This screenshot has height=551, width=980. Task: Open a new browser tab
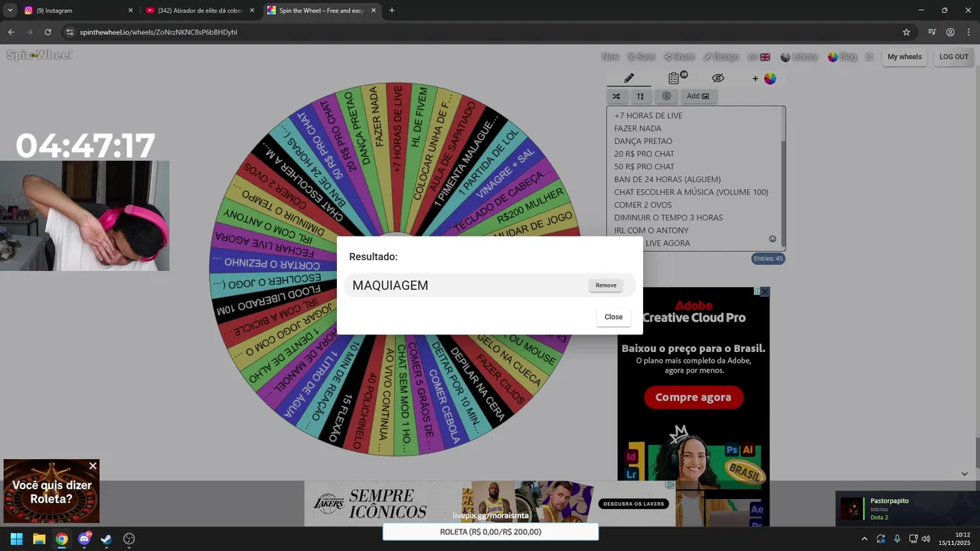tap(392, 11)
